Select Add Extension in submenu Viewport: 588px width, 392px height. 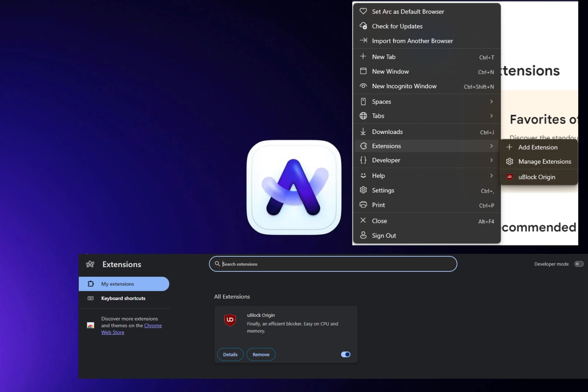(539, 147)
